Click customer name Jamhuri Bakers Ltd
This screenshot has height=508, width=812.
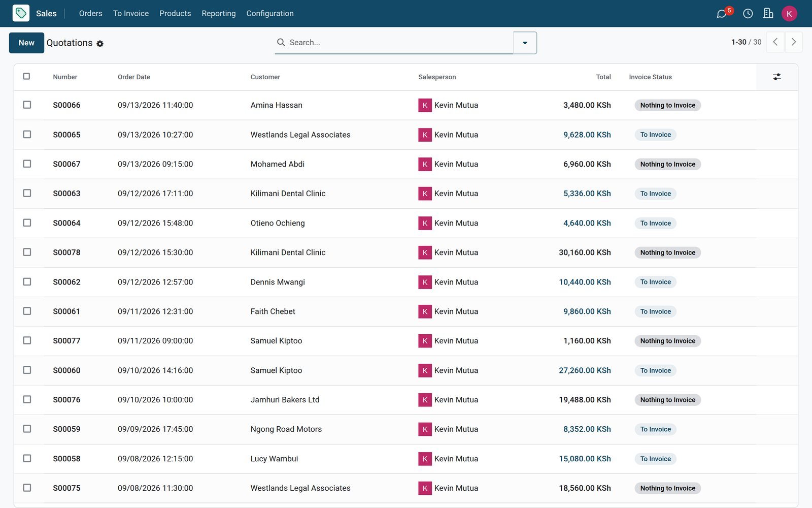285,400
